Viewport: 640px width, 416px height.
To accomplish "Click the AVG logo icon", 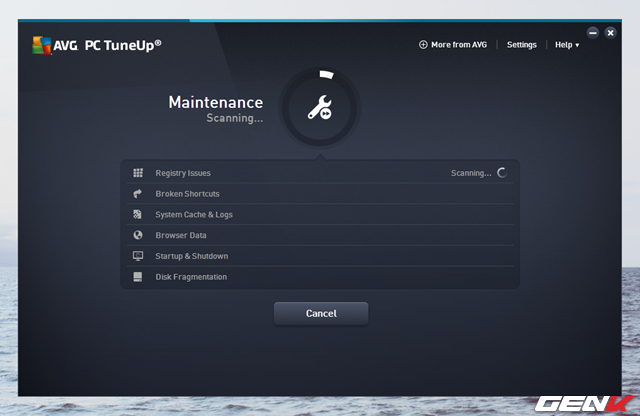I will point(42,45).
